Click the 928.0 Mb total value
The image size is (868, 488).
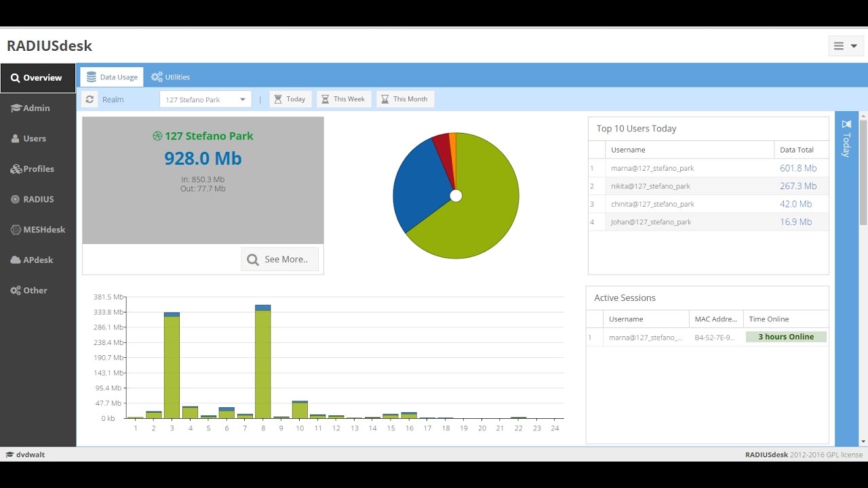click(203, 159)
